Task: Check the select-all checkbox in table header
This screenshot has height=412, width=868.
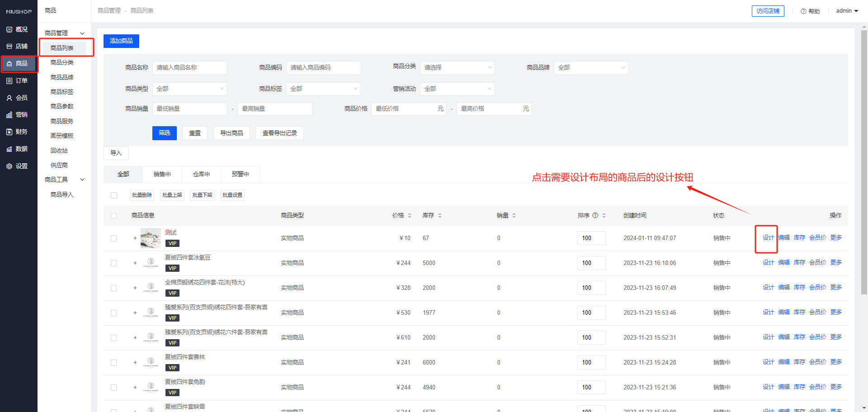Action: coord(114,216)
